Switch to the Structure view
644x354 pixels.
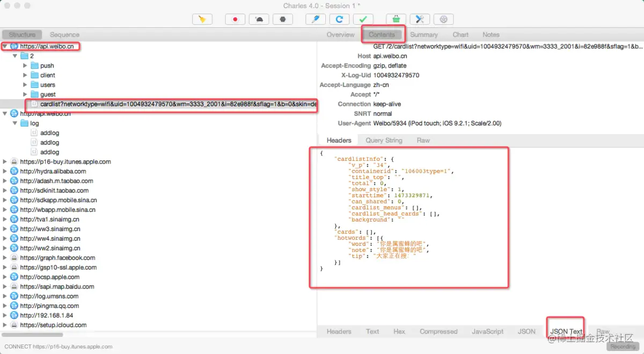tap(22, 34)
